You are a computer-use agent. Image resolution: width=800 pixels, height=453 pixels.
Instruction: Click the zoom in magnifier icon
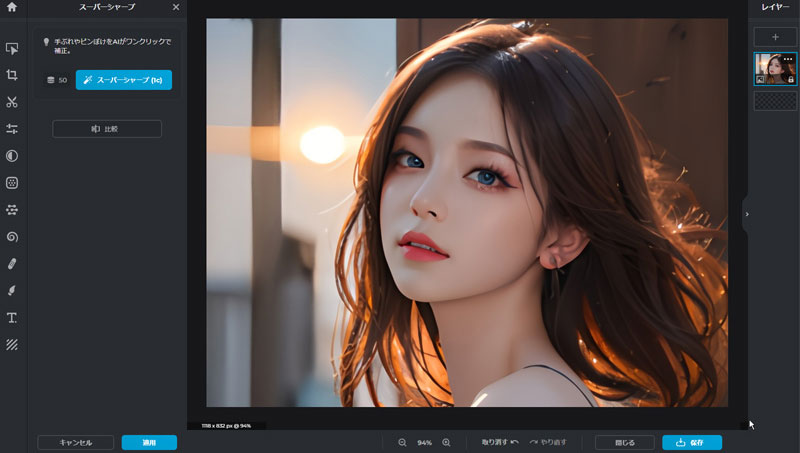tap(446, 442)
